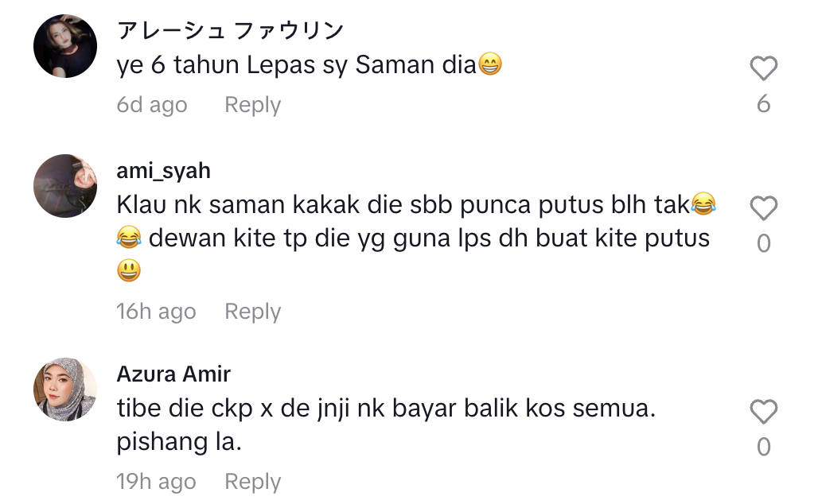Click the zero like count on Azura Amir's comment

pyautogui.click(x=763, y=447)
